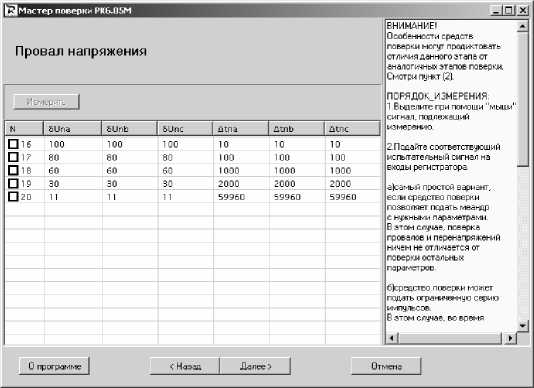Maximize the Мастер поверки window

pos(508,11)
